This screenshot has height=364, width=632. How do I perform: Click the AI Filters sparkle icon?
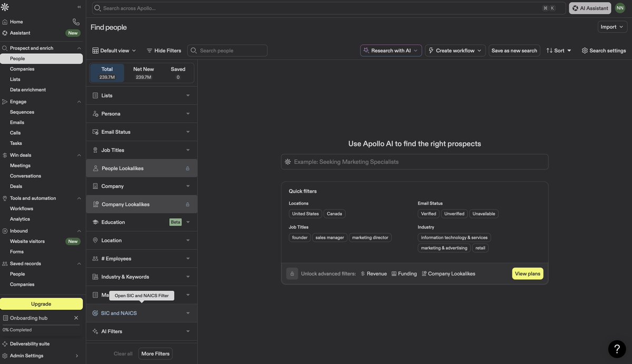[95, 331]
